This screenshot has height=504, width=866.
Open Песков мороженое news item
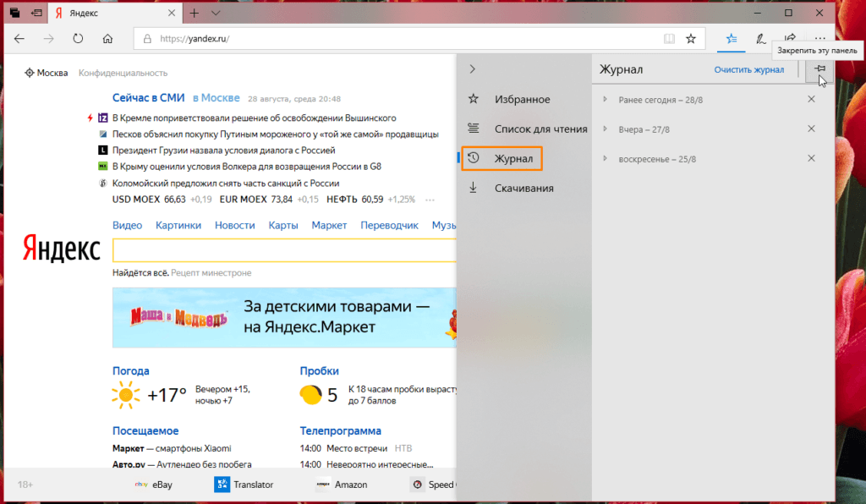pyautogui.click(x=276, y=134)
